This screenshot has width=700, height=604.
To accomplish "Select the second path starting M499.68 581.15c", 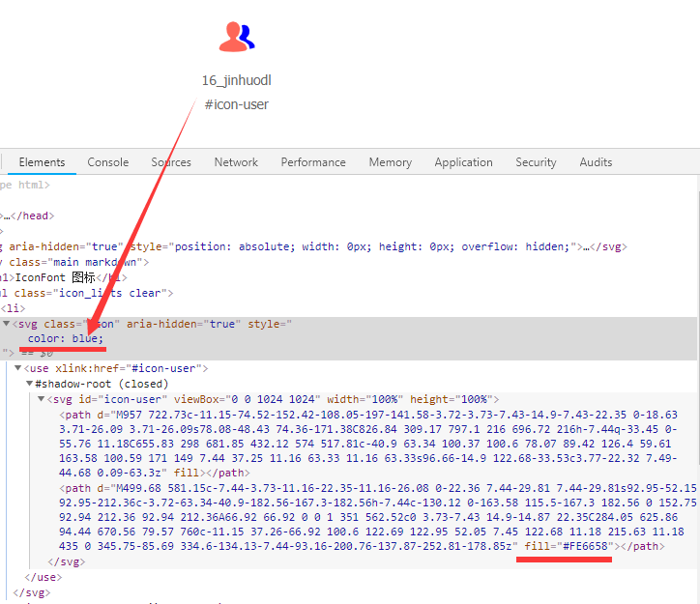I will 378,517.
